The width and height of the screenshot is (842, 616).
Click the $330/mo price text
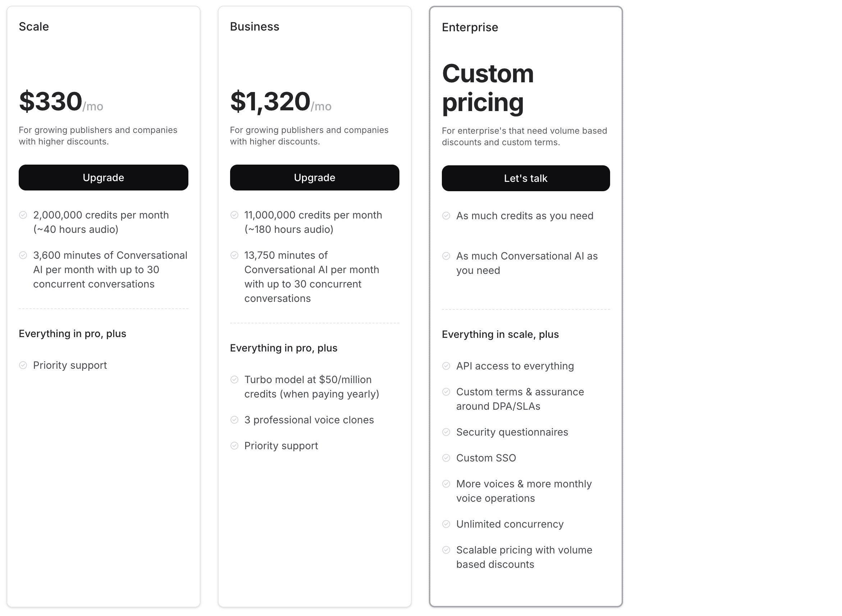tap(61, 101)
